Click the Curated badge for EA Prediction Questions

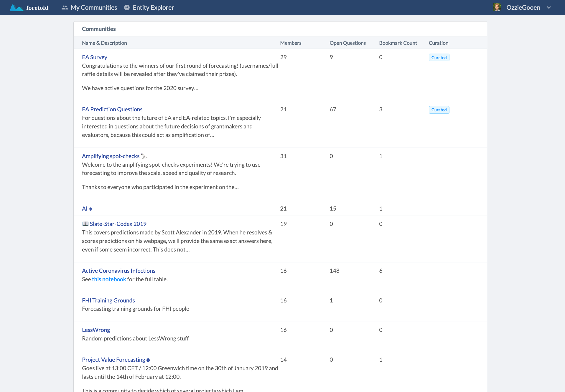(x=439, y=110)
